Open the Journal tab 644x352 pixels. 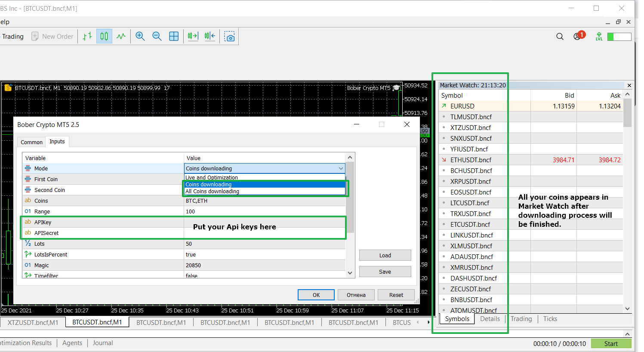pos(103,343)
